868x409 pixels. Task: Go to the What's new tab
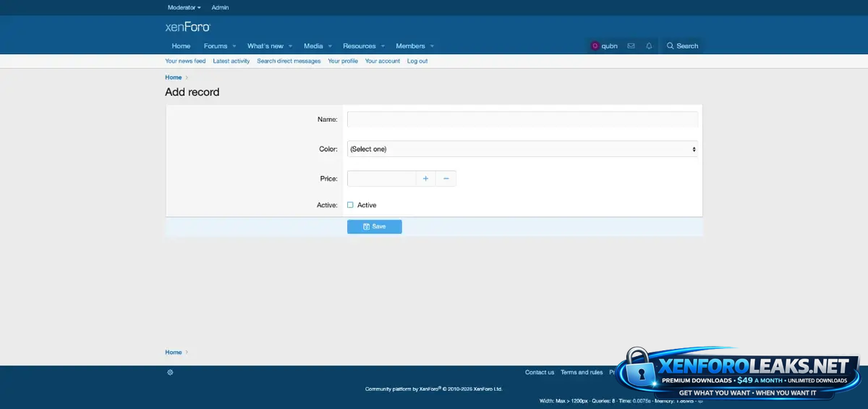coord(265,46)
